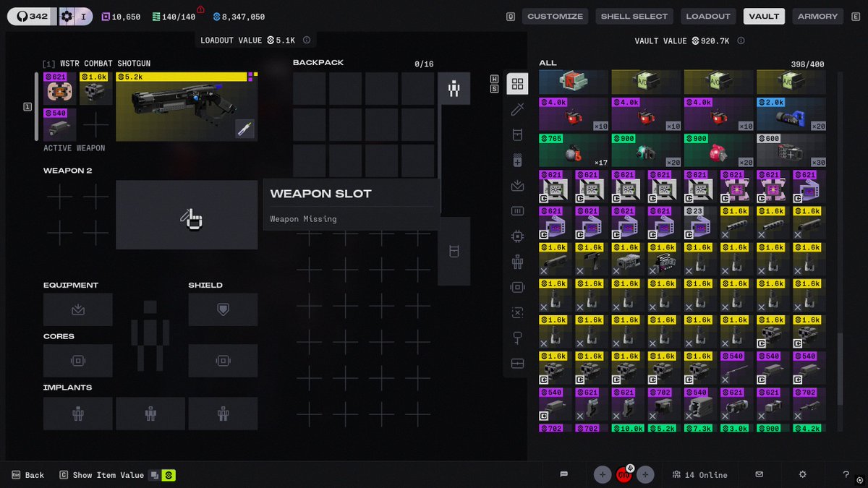
Task: Click the warning alert icon near 140/140
Action: click(x=200, y=10)
